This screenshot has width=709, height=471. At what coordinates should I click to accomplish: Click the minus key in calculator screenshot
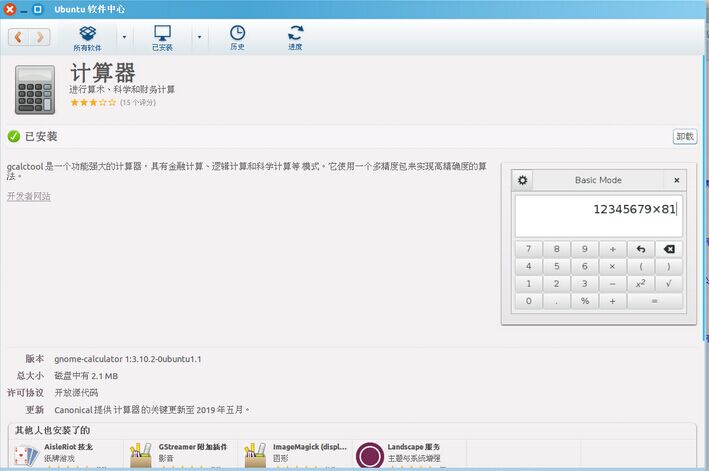612,283
